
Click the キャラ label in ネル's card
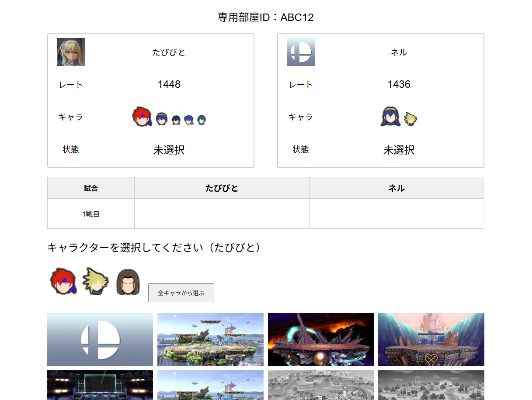click(301, 117)
